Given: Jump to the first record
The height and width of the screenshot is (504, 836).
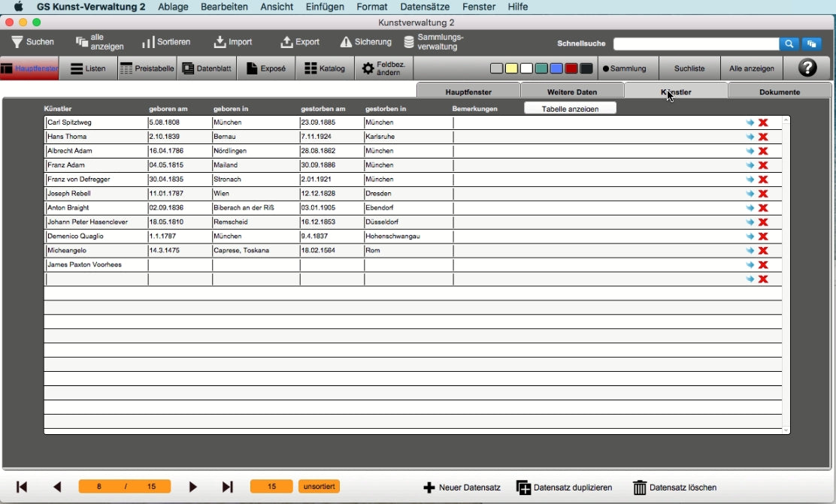Looking at the screenshot, I should click(x=22, y=487).
